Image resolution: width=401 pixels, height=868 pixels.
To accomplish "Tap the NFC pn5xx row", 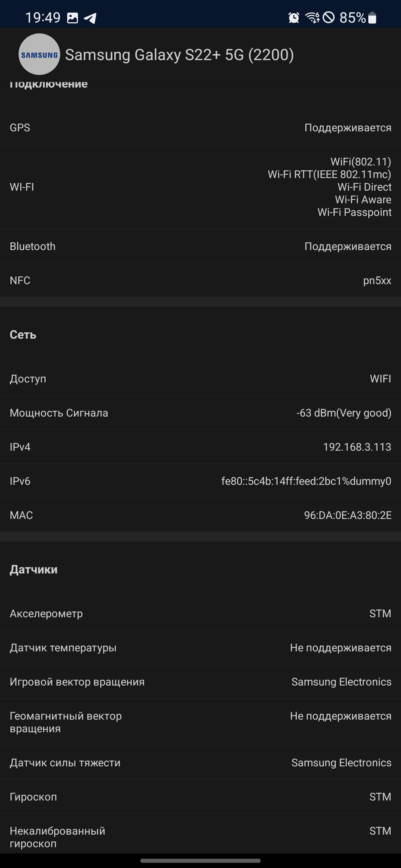I will point(200,280).
